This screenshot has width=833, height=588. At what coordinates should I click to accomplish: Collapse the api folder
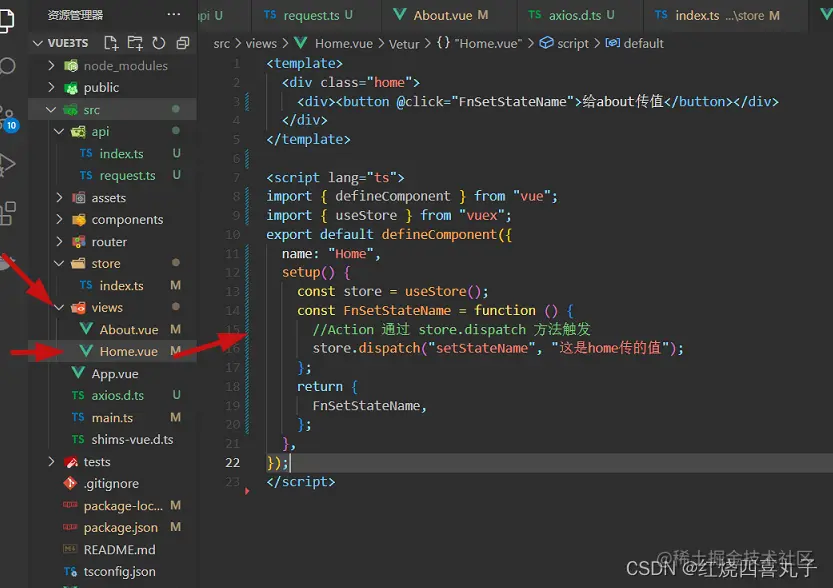(59, 131)
